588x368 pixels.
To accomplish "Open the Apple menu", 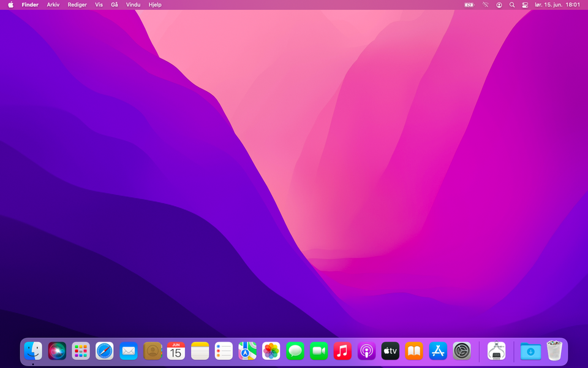I will pos(10,4).
